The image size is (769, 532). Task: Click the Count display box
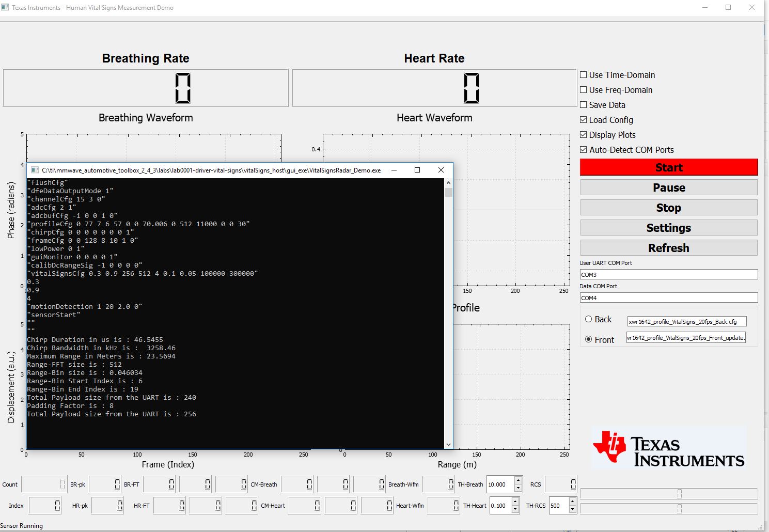click(44, 484)
